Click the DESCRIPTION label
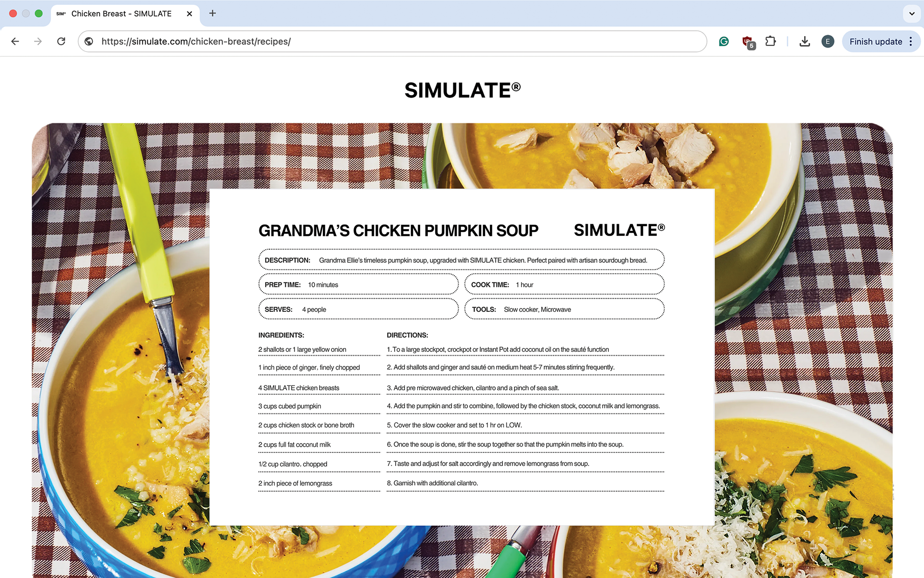This screenshot has width=924, height=578. [287, 260]
